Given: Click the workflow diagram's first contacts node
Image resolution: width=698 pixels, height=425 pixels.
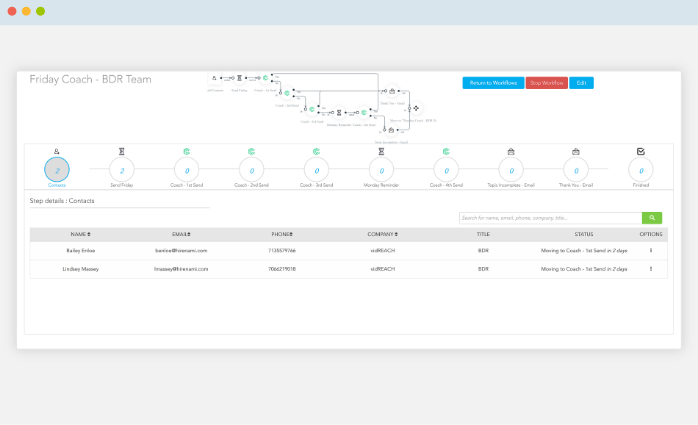Looking at the screenshot, I should point(214,78).
